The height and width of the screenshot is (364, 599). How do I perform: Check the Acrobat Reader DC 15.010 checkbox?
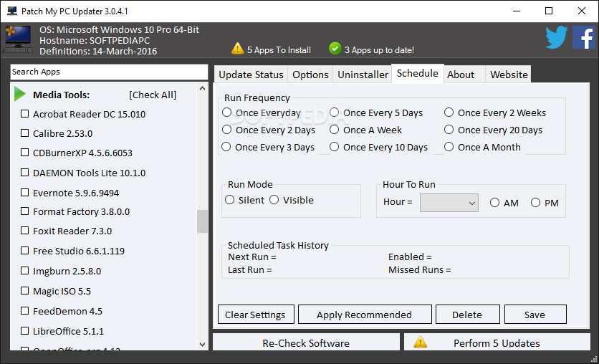tap(24, 113)
